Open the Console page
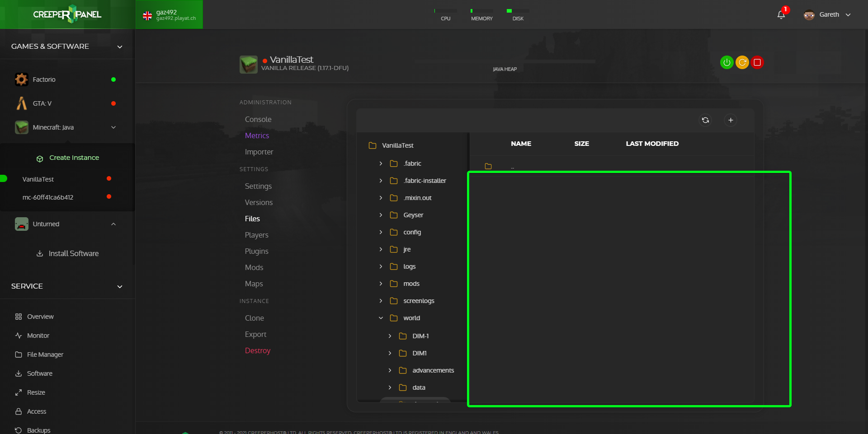The image size is (868, 434). point(258,119)
